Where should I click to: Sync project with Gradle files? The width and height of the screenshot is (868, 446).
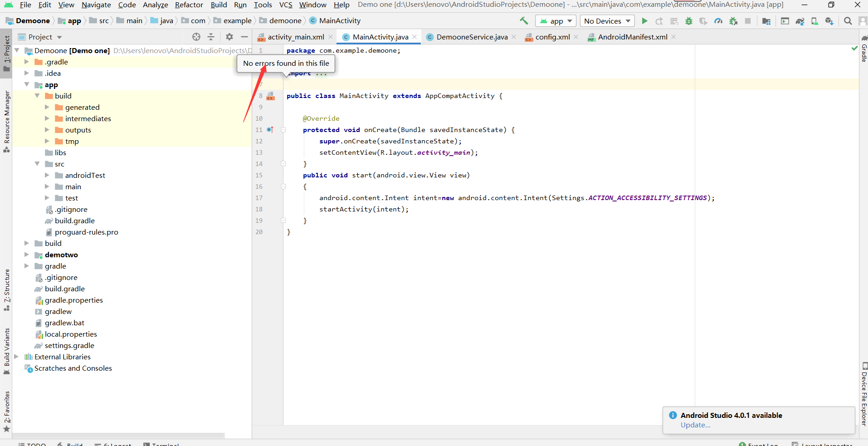pos(799,21)
